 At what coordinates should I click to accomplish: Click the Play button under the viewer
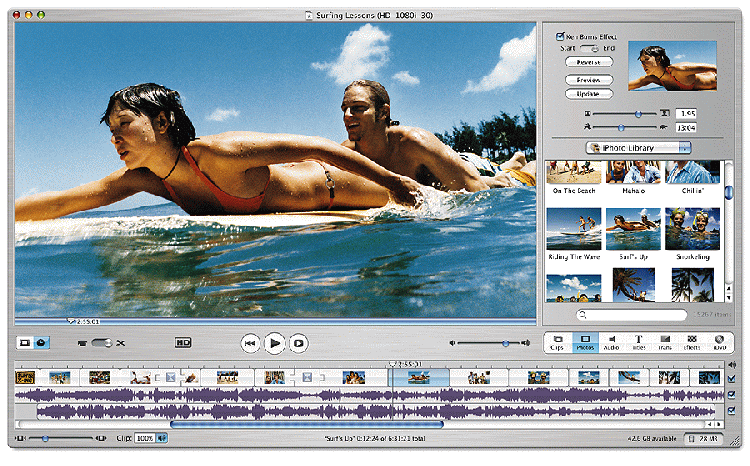(275, 343)
